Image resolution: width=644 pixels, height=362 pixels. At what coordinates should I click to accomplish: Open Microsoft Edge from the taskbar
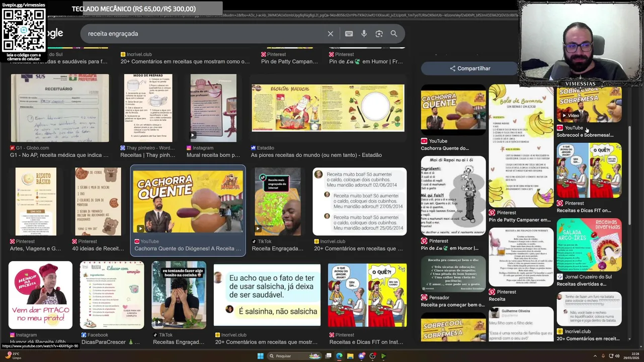(339, 356)
